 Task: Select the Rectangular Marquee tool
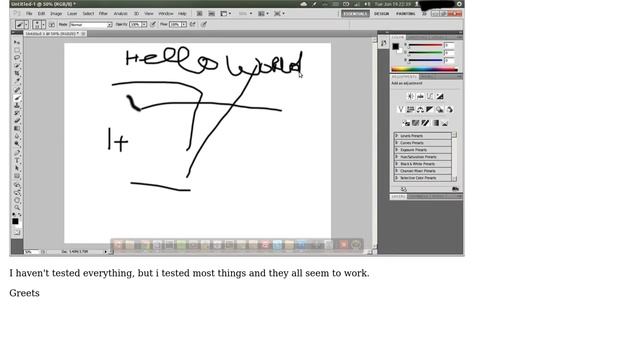[17, 50]
